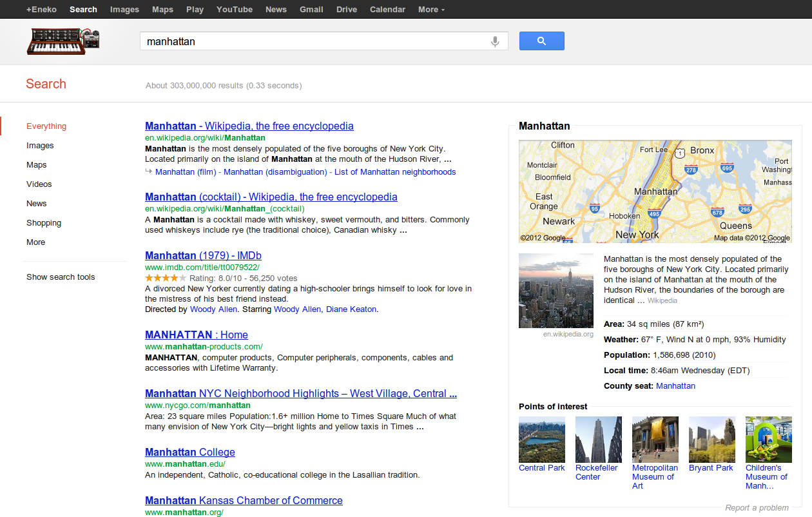
Task: Click the first Woody Allen director link
Action: pos(212,309)
